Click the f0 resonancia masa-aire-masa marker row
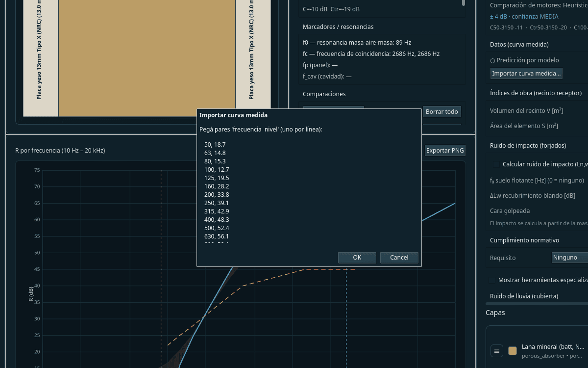Viewport: 588px width, 368px height. 357,43
